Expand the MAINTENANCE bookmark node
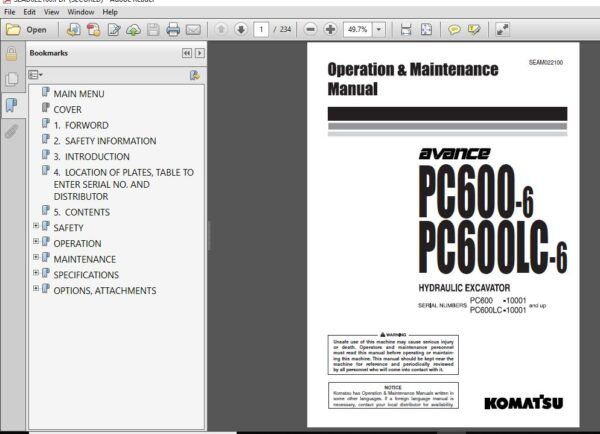 (36, 257)
